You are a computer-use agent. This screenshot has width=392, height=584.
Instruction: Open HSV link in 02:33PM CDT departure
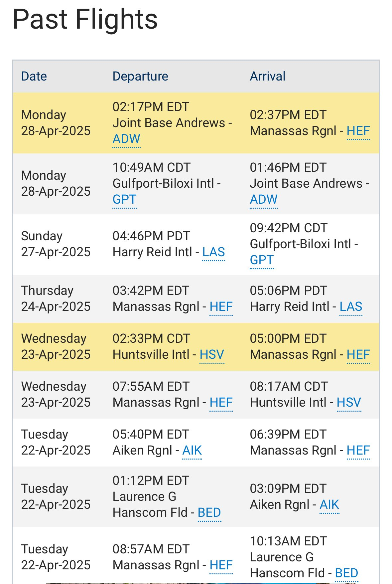212,354
